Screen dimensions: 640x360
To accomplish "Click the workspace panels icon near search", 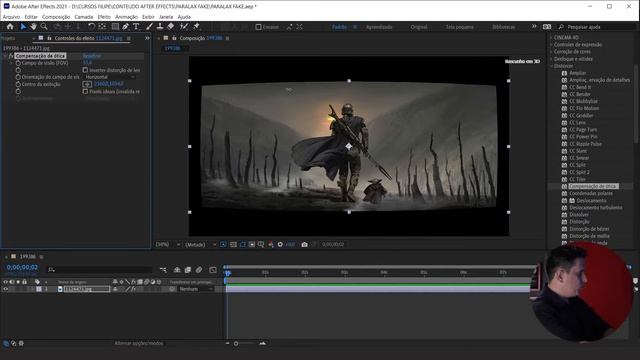I will [x=547, y=27].
